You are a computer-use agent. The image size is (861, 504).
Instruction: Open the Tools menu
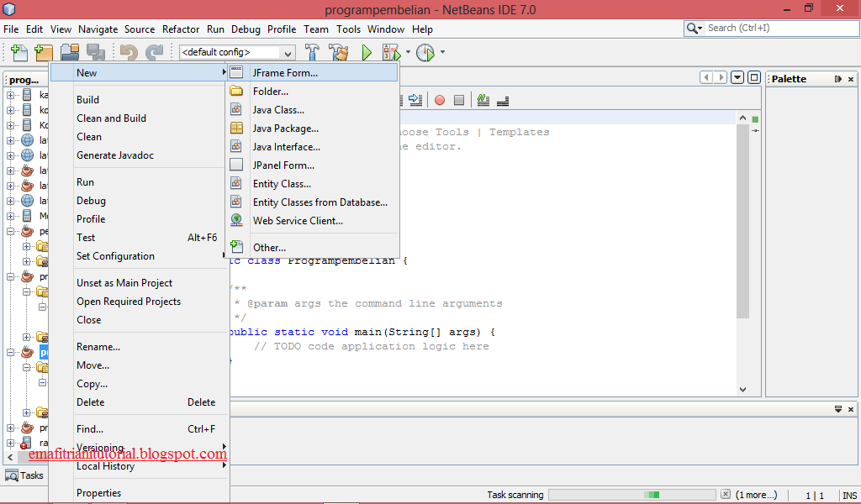click(348, 29)
